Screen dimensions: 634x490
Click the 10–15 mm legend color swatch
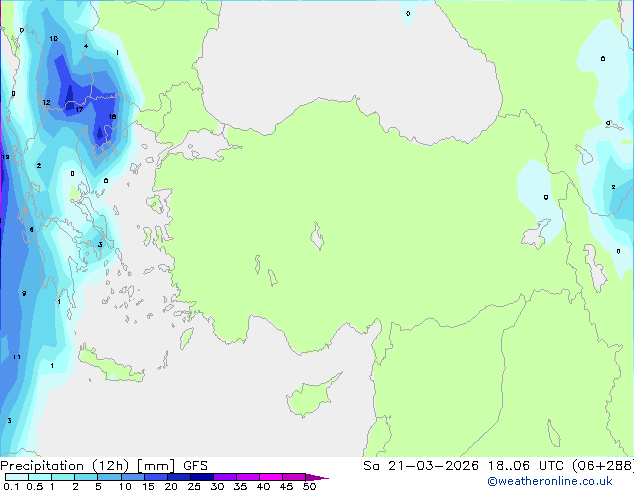[132, 477]
